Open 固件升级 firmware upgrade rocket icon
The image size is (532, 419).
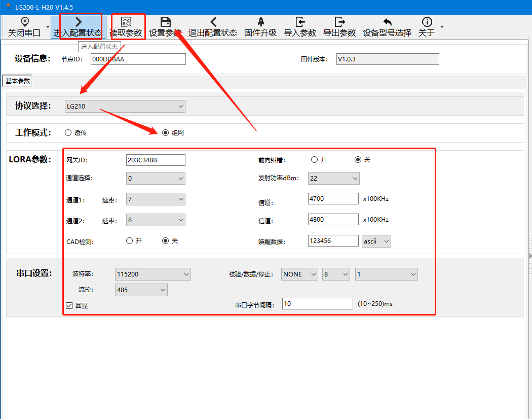261,22
